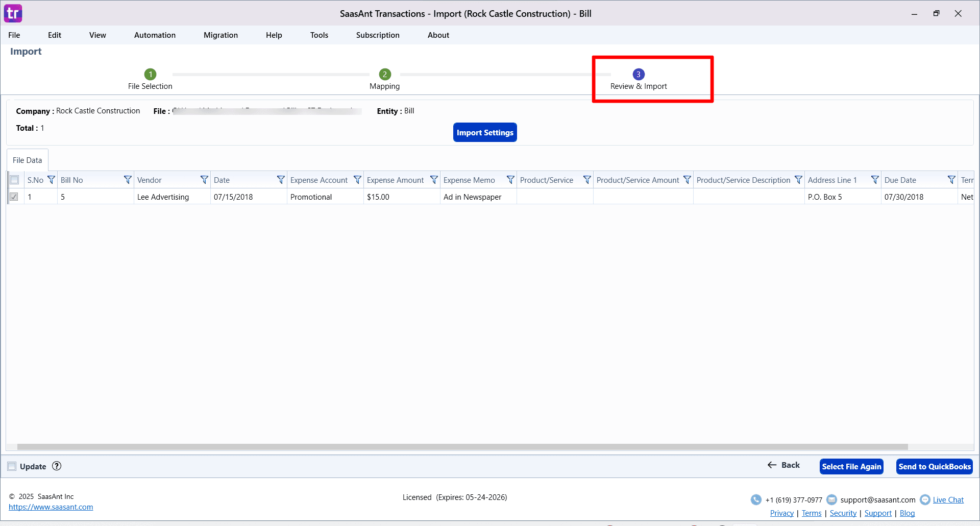This screenshot has height=526, width=980.
Task: Open the Privacy link
Action: click(x=782, y=513)
